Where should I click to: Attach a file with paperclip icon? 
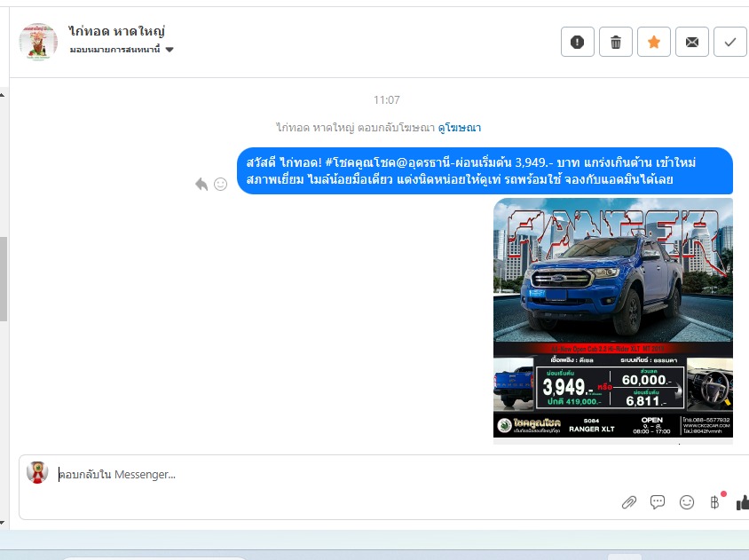[628, 502]
